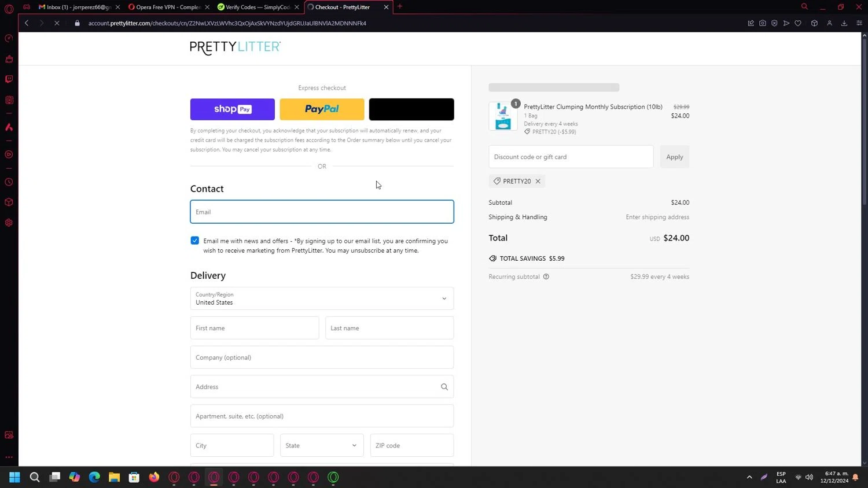
Task: Click the search tabs magnifier icon
Action: click(804, 7)
